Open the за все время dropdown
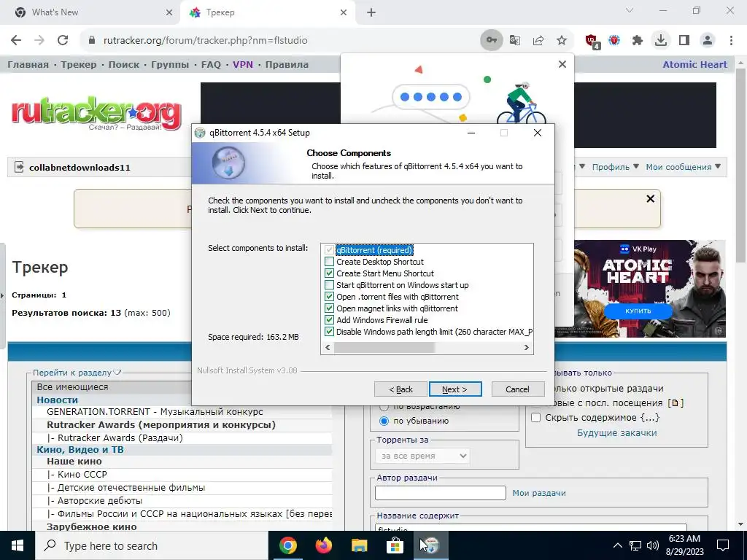Image resolution: width=747 pixels, height=560 pixels. (x=422, y=456)
